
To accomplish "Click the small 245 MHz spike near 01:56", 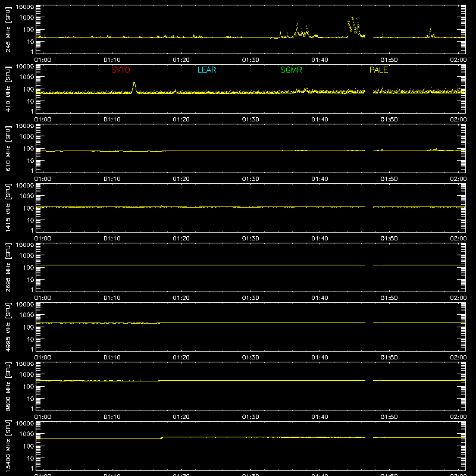I will [430, 32].
